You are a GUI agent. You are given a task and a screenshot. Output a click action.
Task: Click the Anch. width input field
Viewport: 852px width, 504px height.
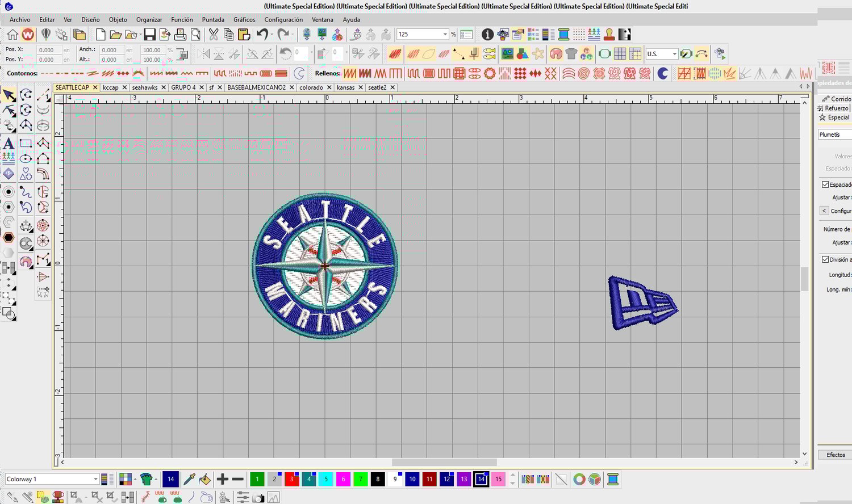(111, 50)
